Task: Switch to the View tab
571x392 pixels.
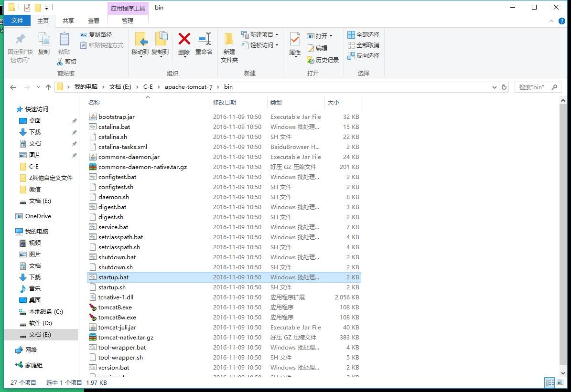Action: [x=94, y=21]
